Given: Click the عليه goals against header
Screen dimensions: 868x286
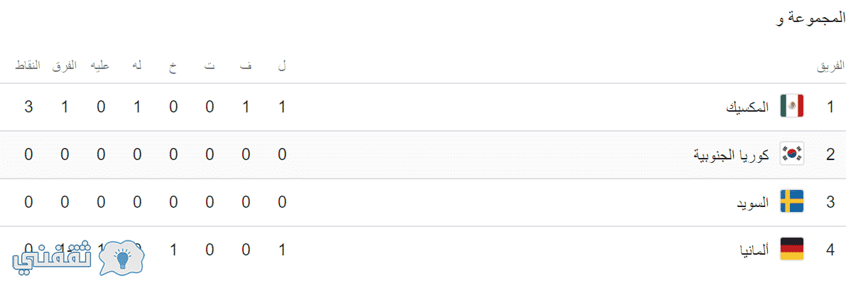Looking at the screenshot, I should pyautogui.click(x=99, y=66).
